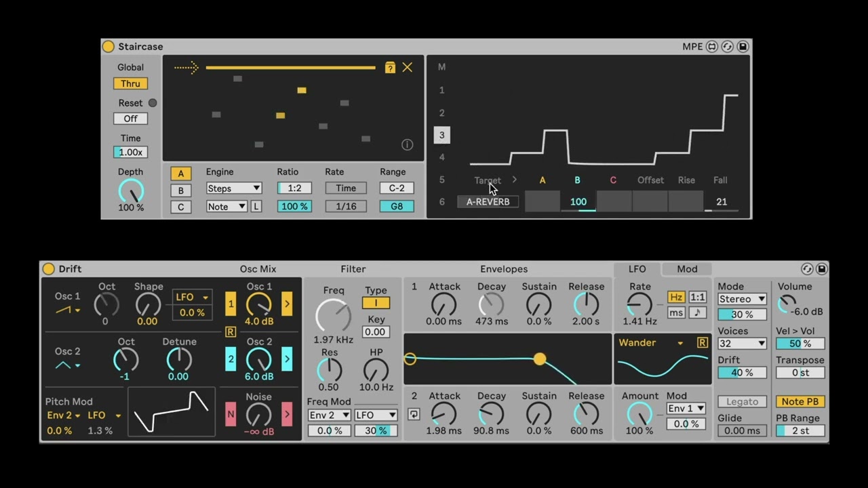Screen dimensions: 868x488
Task: Click the info icon in the Staircase display
Action: tap(407, 144)
